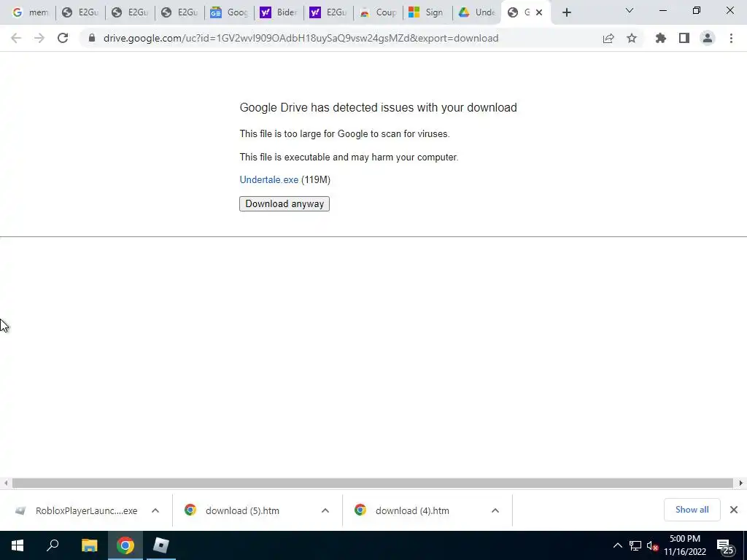Image resolution: width=747 pixels, height=560 pixels.
Task: Open the Undertale.exe file link
Action: [x=268, y=179]
